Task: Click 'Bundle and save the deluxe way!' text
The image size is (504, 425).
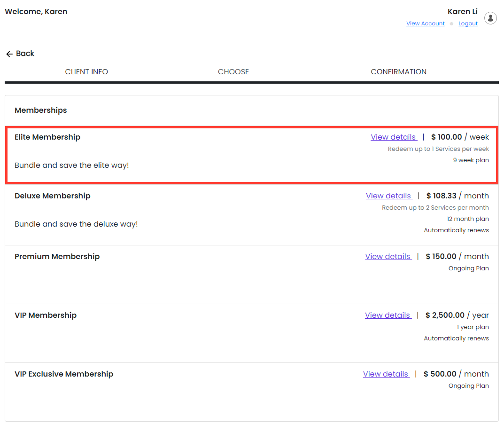Action: pyautogui.click(x=76, y=224)
